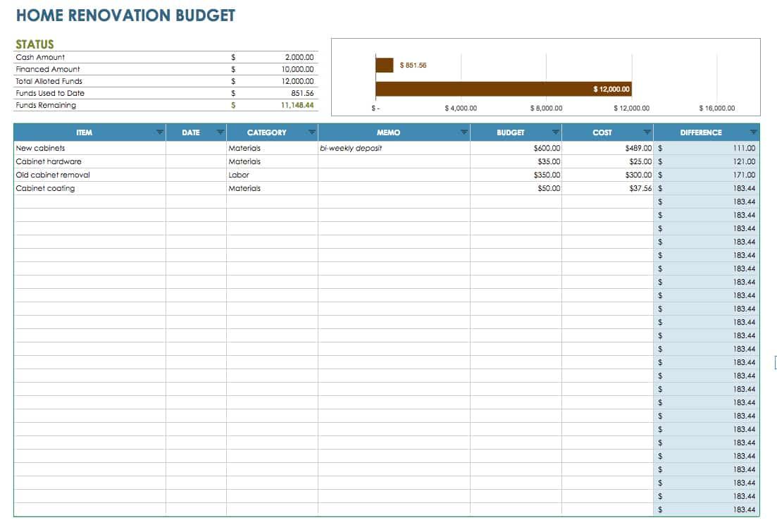Open the DIFFERENCE column filter dropdown
The height and width of the screenshot is (532, 777).
pos(753,132)
